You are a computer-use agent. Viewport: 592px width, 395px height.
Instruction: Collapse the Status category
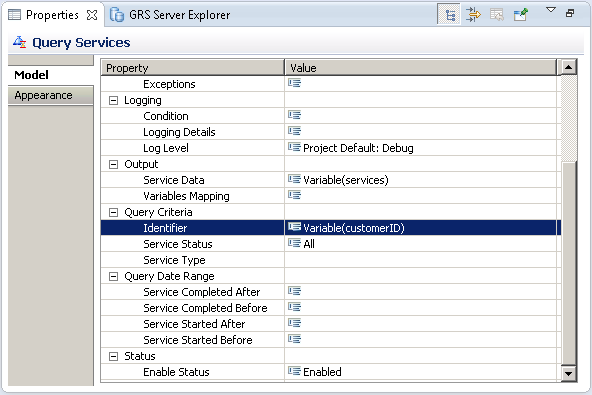coord(113,356)
